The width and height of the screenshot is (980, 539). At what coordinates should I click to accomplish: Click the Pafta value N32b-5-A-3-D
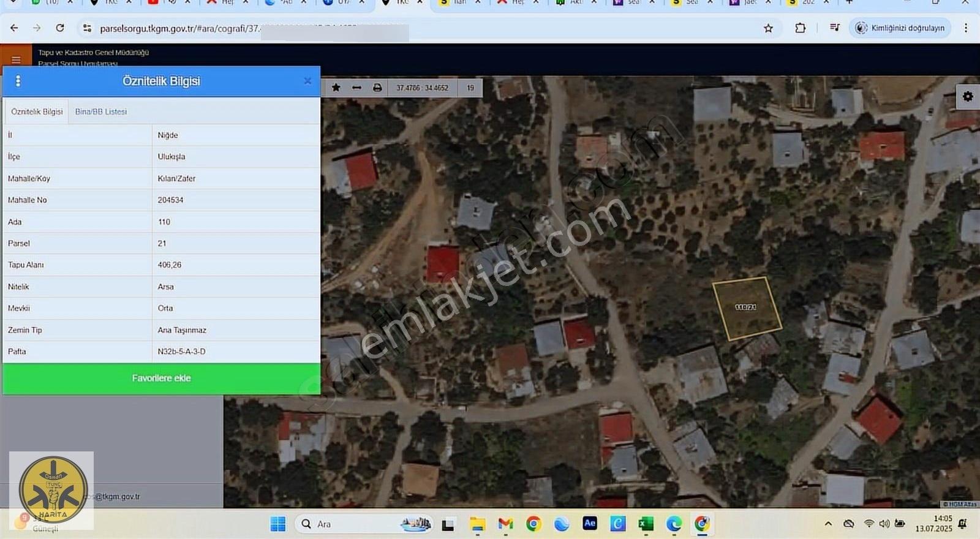(181, 352)
